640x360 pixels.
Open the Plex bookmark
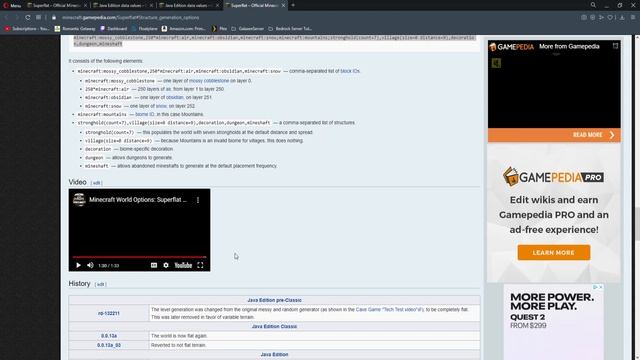pyautogui.click(x=219, y=29)
